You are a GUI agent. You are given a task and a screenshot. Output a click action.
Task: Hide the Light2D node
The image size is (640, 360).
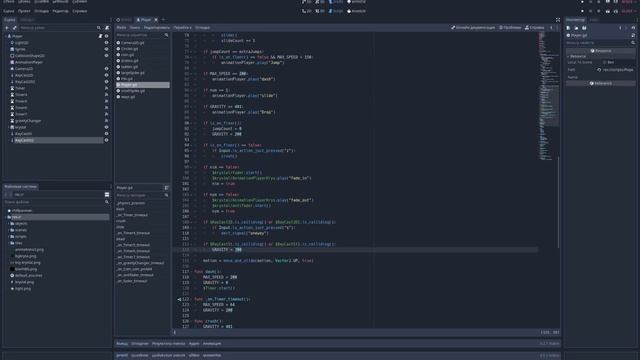pos(107,42)
